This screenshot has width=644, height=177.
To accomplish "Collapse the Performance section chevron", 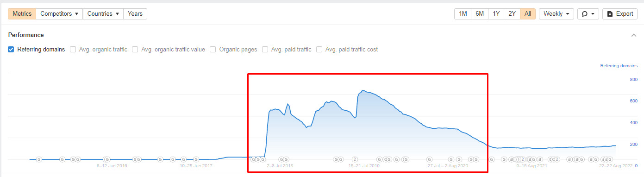I will pyautogui.click(x=633, y=35).
